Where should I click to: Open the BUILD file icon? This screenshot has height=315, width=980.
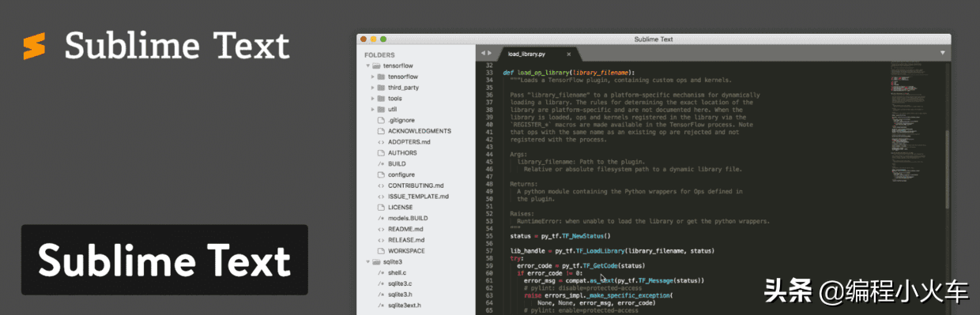tap(380, 163)
